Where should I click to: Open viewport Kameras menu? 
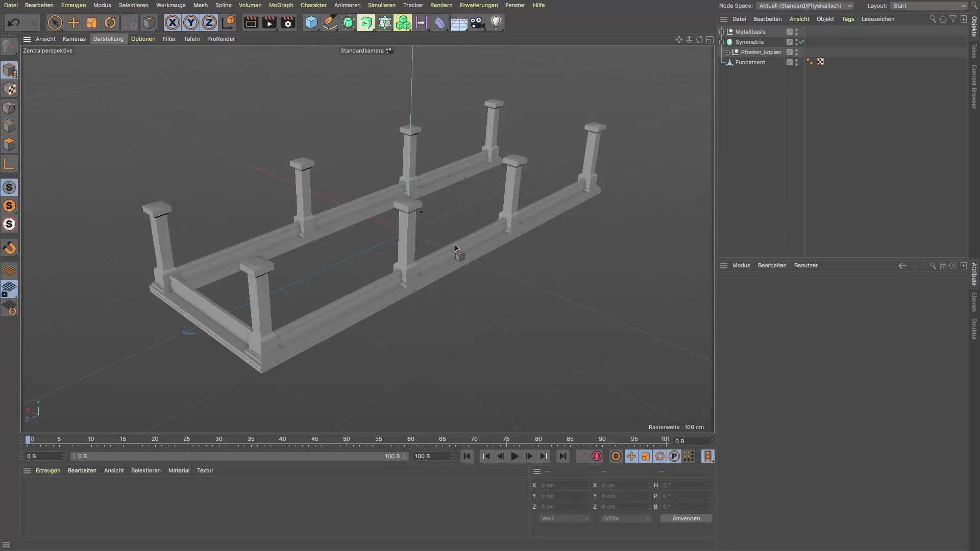pos(74,39)
